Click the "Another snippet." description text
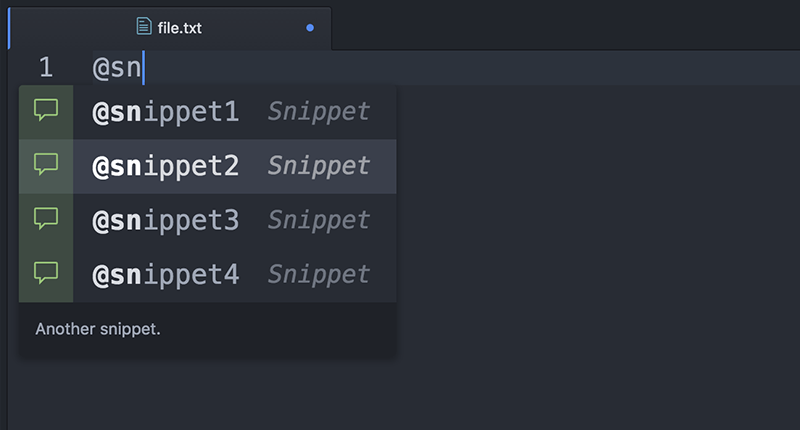Image resolution: width=800 pixels, height=430 pixels. click(98, 329)
